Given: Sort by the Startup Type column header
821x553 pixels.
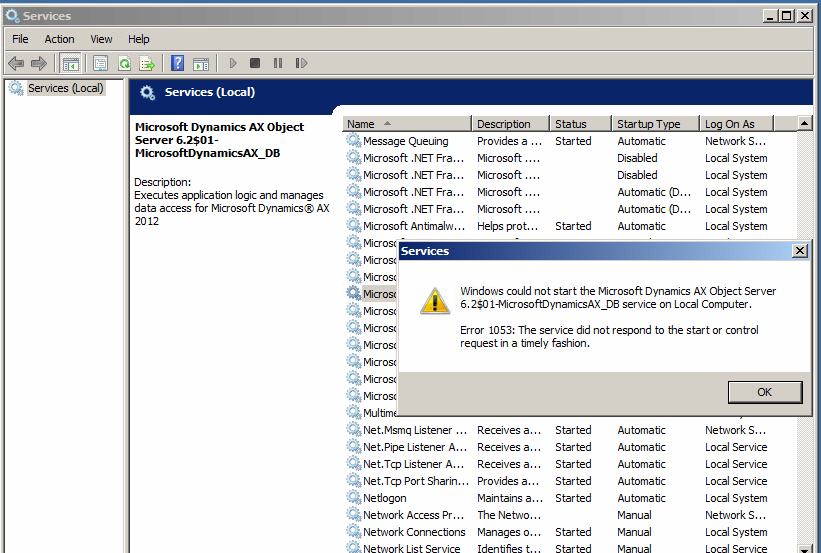Looking at the screenshot, I should pos(655,124).
